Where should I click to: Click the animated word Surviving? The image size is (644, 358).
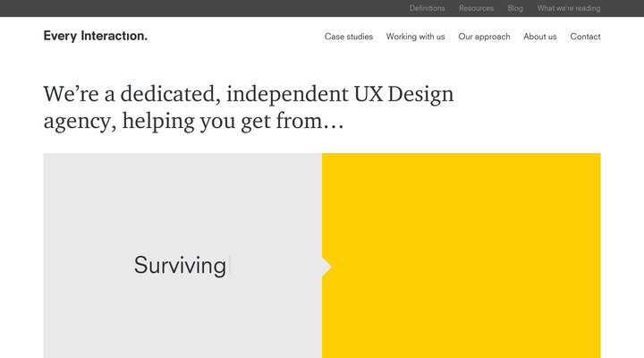coord(180,265)
